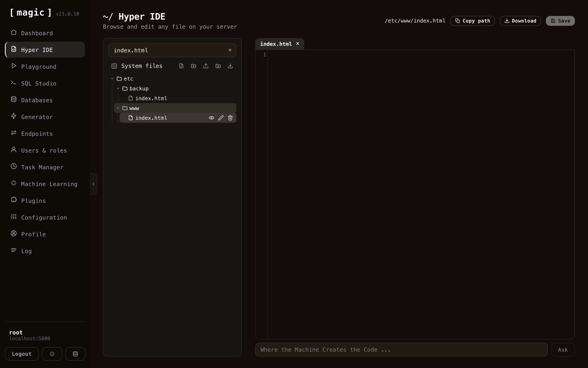Select the etc folder name

[x=128, y=79]
